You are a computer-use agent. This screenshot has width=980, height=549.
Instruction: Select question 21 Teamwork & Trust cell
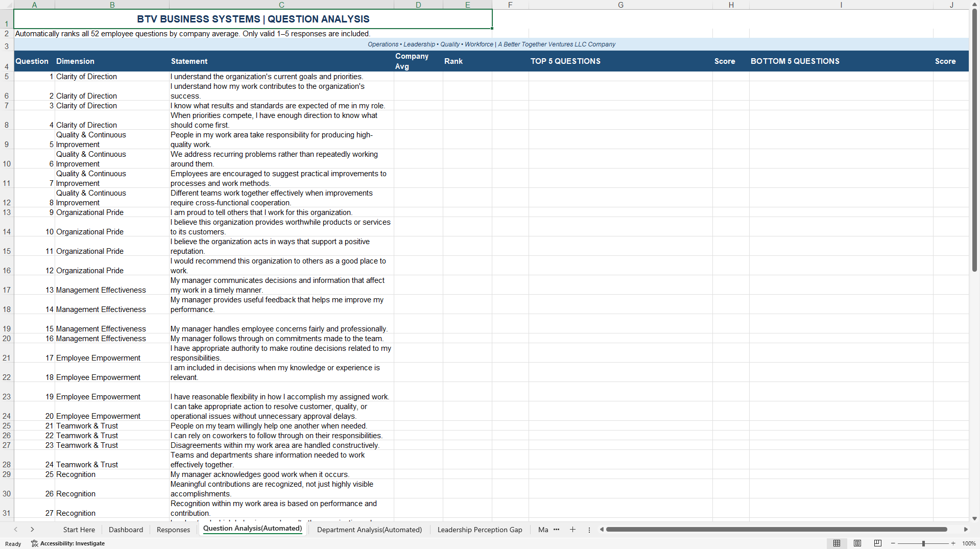coord(112,426)
